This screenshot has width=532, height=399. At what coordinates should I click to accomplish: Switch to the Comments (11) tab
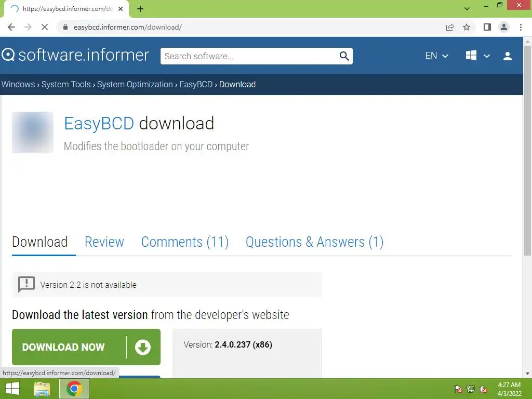pyautogui.click(x=185, y=242)
